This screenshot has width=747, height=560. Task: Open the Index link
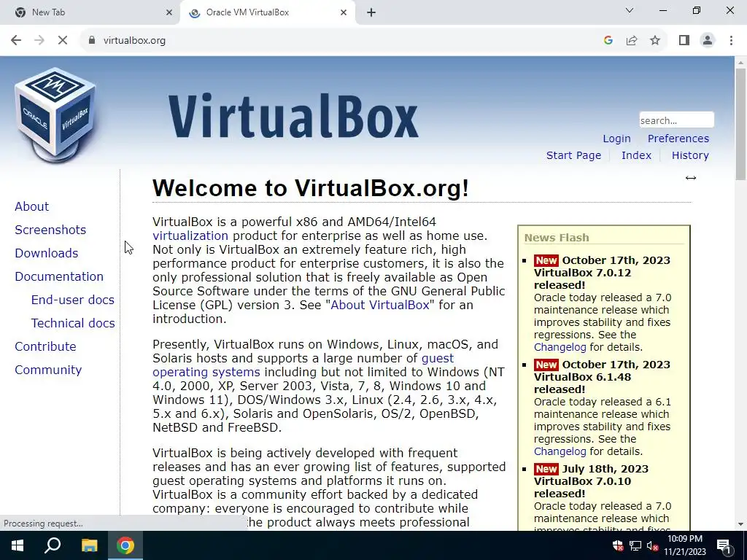click(x=636, y=155)
